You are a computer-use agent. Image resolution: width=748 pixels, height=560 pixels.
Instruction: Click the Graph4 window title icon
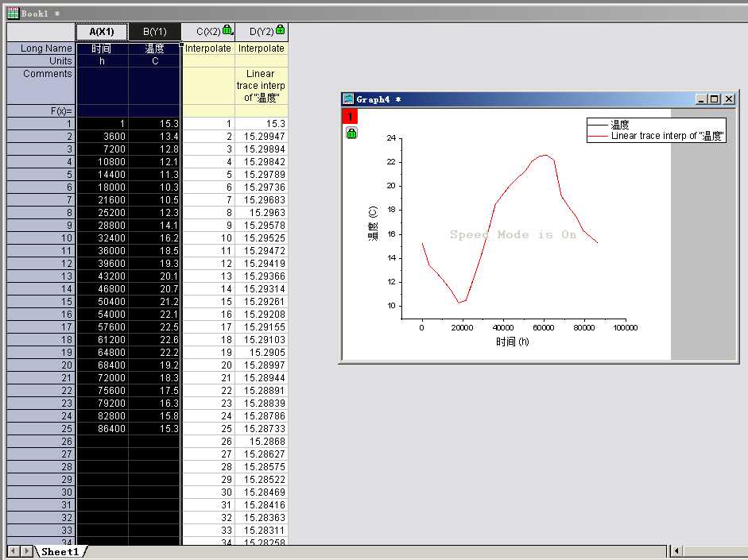point(348,99)
